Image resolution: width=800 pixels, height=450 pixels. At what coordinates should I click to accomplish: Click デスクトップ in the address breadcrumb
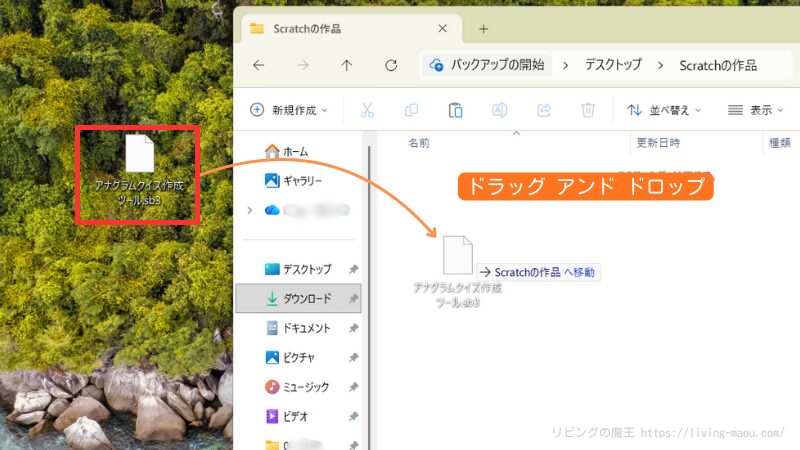pos(613,65)
